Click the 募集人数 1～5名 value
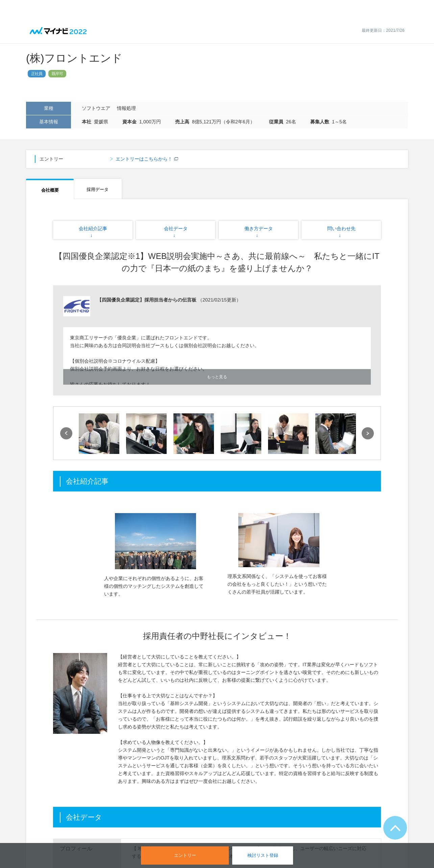 coord(328,122)
